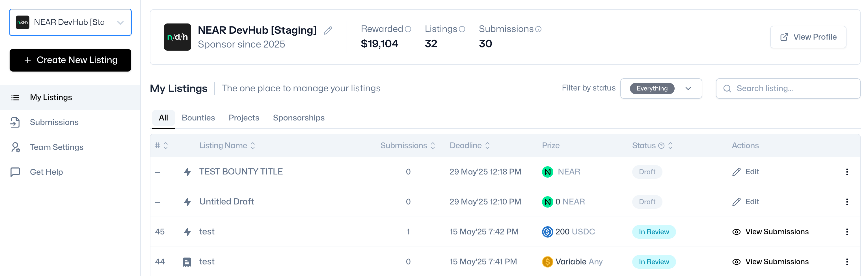Switch to the Projects tab

[244, 118]
